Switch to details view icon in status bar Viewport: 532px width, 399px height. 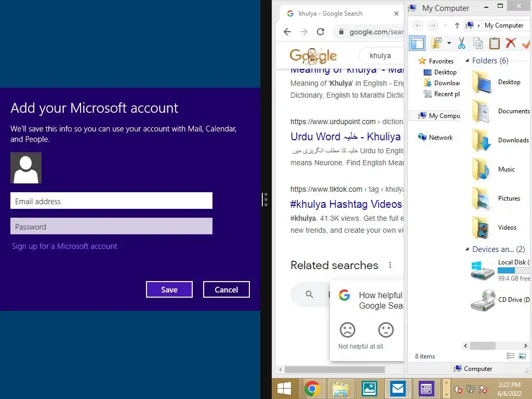click(x=510, y=356)
